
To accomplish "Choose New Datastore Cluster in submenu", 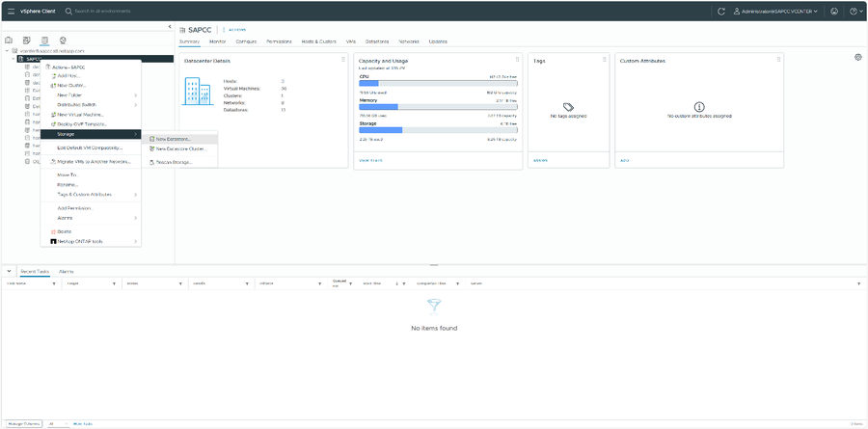I will [180, 148].
